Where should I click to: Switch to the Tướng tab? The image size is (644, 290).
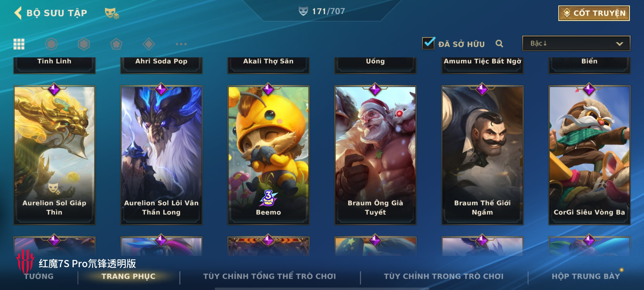(39, 276)
